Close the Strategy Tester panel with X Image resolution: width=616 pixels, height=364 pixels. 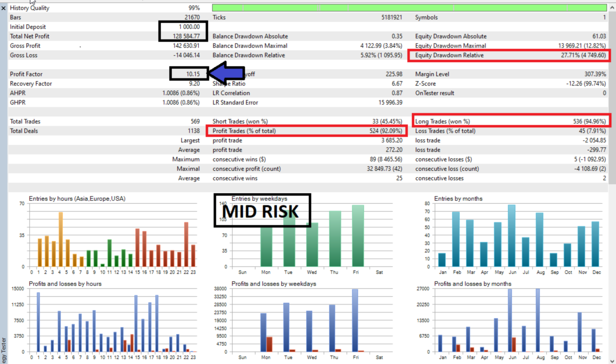point(3,8)
